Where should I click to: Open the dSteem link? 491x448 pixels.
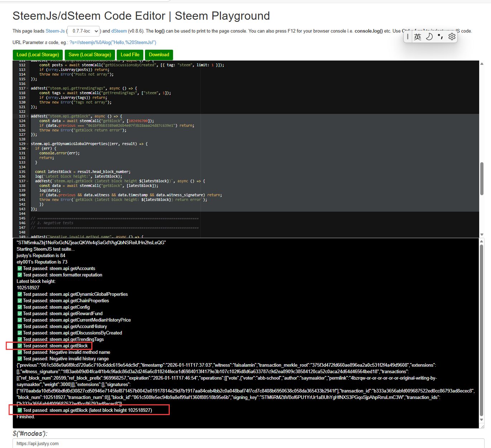(x=119, y=31)
